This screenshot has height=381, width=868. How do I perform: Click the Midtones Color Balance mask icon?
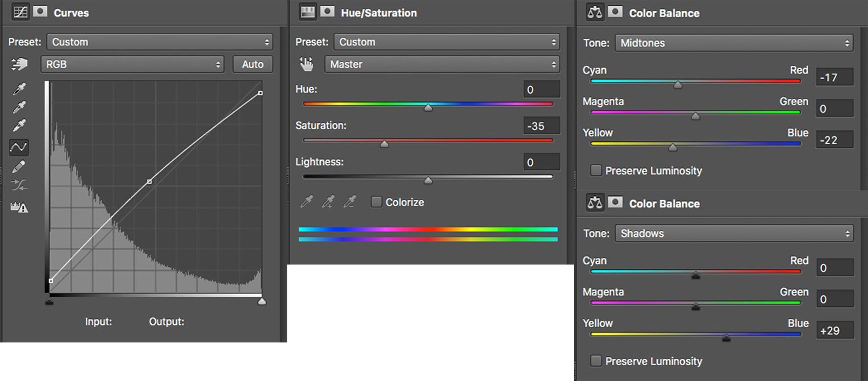615,12
